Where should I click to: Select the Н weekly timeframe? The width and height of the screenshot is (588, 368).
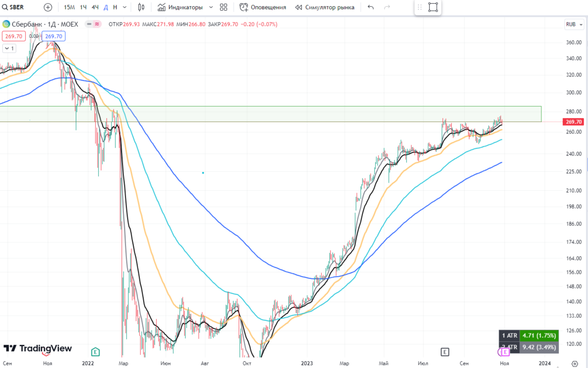115,7
